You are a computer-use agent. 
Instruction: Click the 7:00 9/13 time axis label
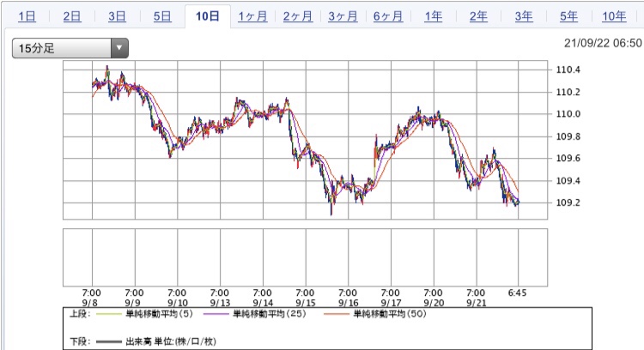(x=220, y=298)
